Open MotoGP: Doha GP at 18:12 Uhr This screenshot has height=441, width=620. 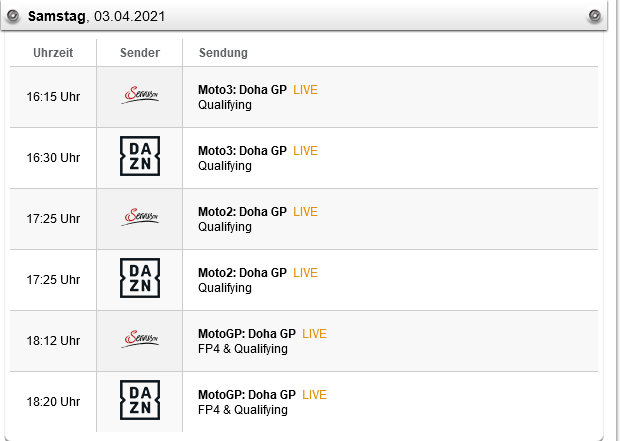247,333
